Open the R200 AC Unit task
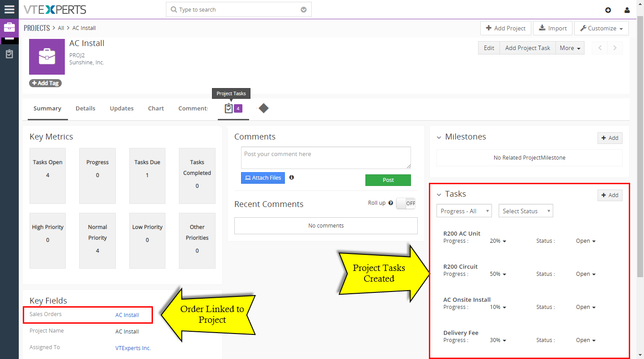 pyautogui.click(x=462, y=234)
